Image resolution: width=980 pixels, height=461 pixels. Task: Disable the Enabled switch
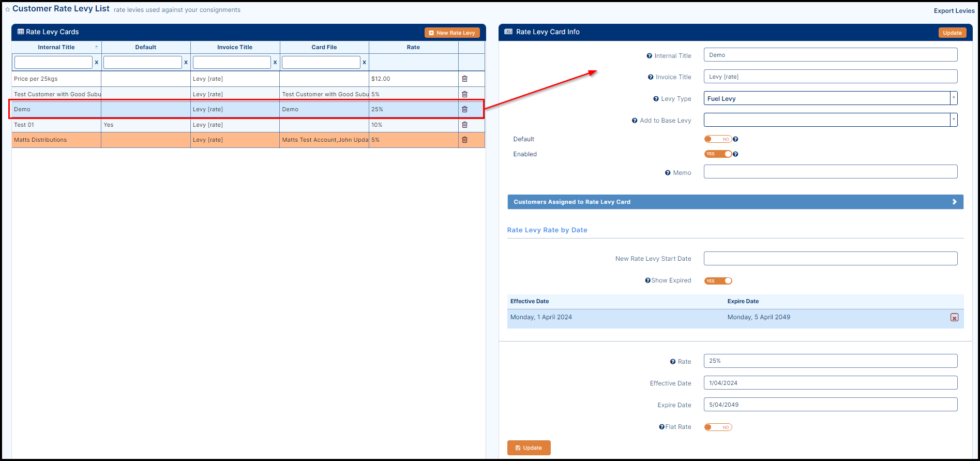tap(718, 154)
